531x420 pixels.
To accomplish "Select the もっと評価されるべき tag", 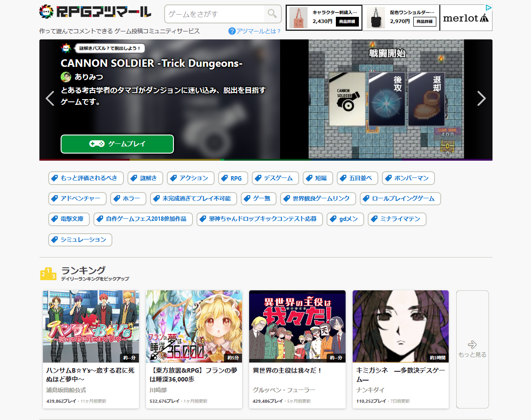I will (x=86, y=178).
